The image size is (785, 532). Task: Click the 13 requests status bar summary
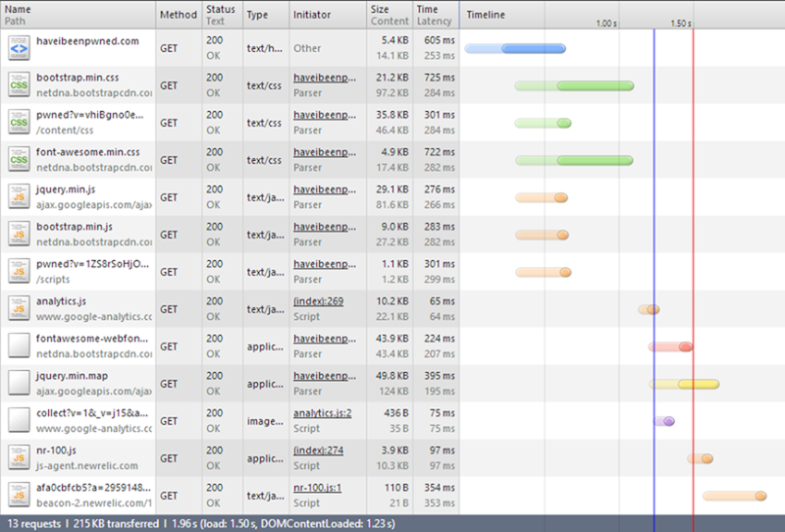tap(34, 524)
